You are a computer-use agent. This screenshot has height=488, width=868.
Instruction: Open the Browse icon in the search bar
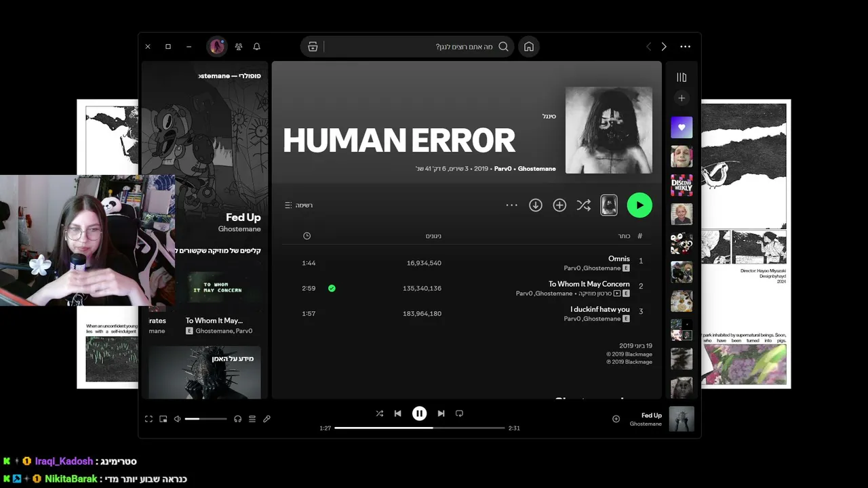(313, 47)
